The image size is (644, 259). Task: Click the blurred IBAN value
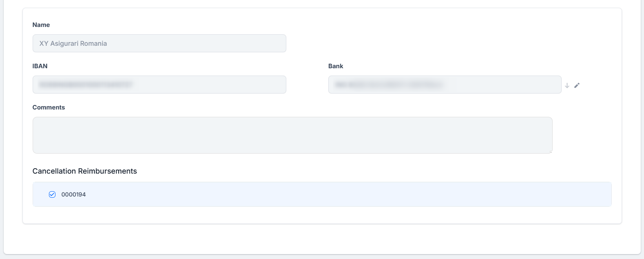click(86, 85)
